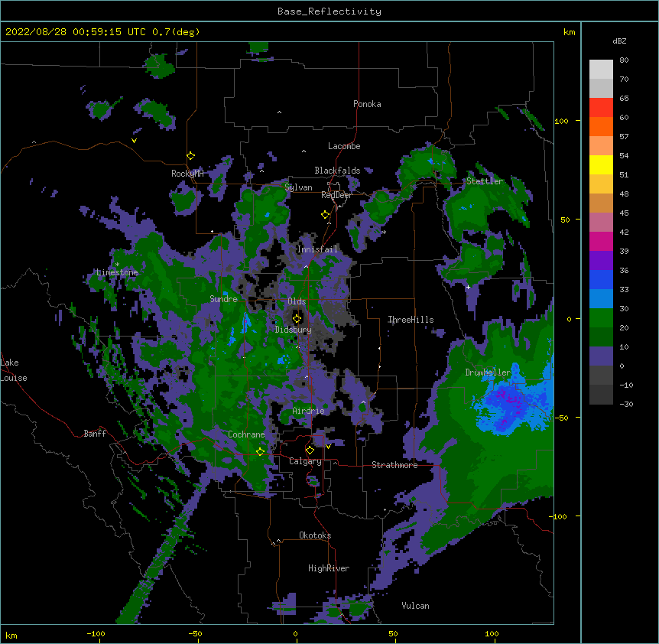This screenshot has width=659, height=644.
Task: Pick the yellow 54–51 dBZ legend swatch
Action: coord(601,164)
